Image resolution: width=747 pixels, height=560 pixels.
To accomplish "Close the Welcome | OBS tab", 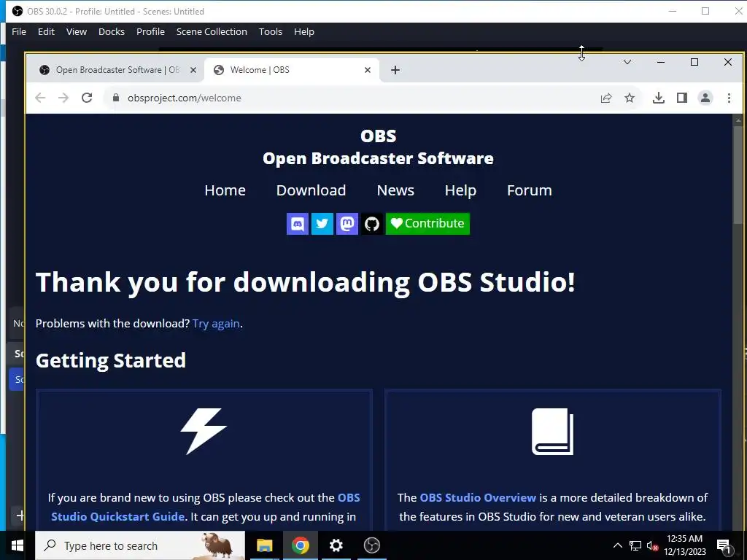I will (x=368, y=70).
